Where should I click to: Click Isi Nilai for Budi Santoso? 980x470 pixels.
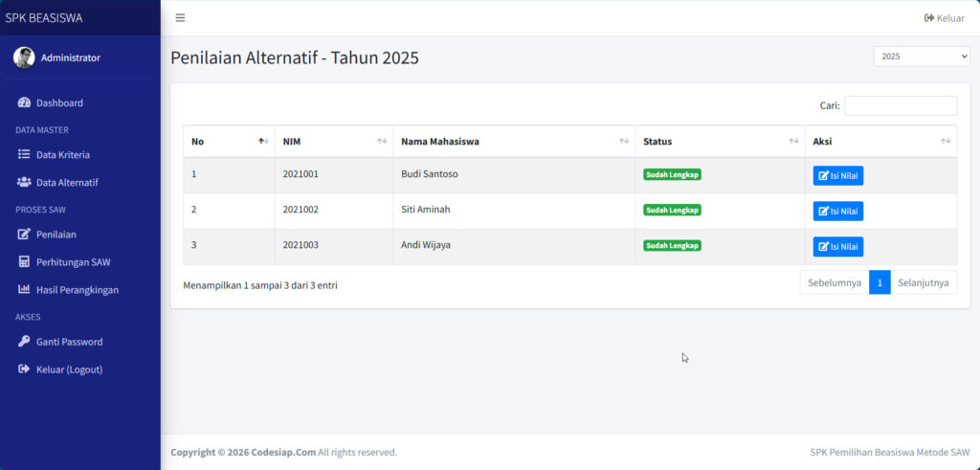[x=837, y=175]
